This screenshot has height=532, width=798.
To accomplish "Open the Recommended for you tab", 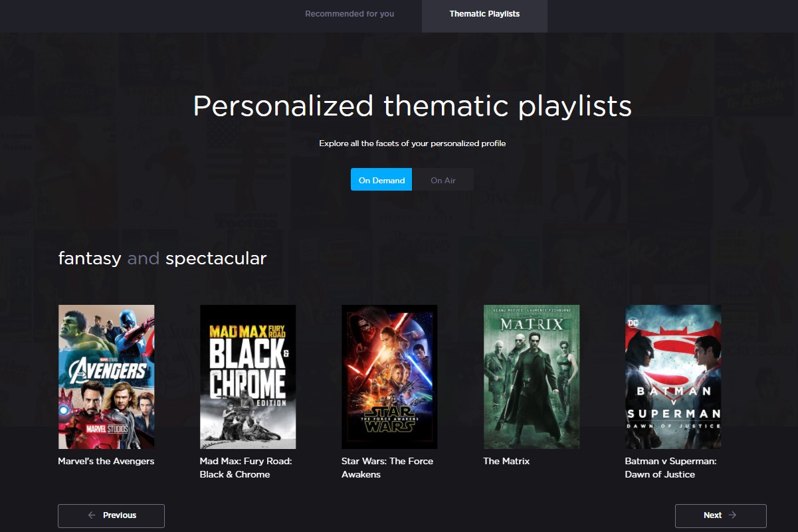I will point(349,14).
